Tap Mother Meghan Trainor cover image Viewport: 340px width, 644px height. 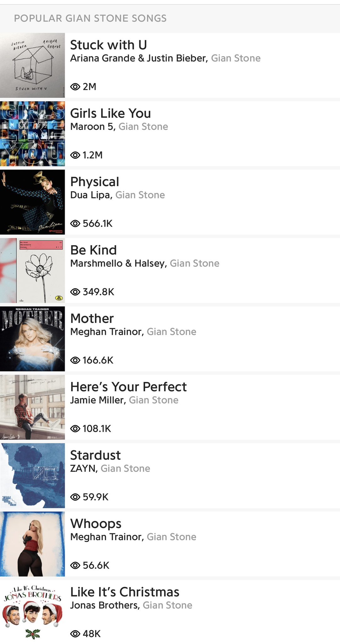point(32,339)
